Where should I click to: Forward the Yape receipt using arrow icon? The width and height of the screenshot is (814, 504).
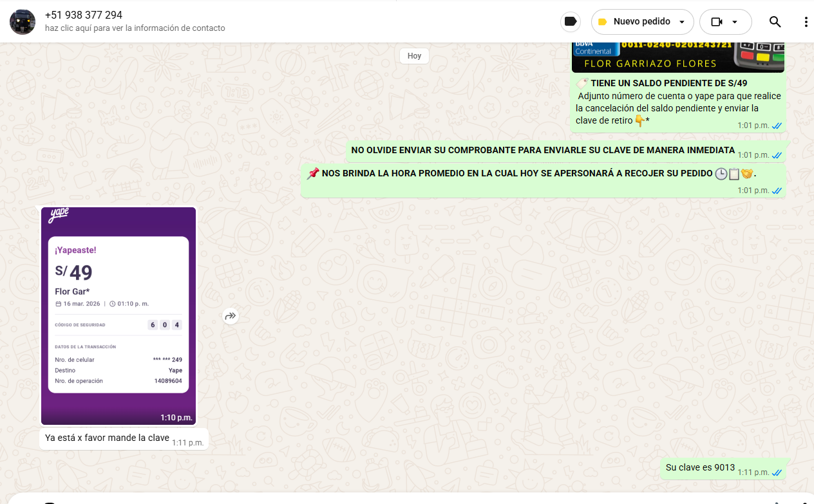(x=231, y=316)
